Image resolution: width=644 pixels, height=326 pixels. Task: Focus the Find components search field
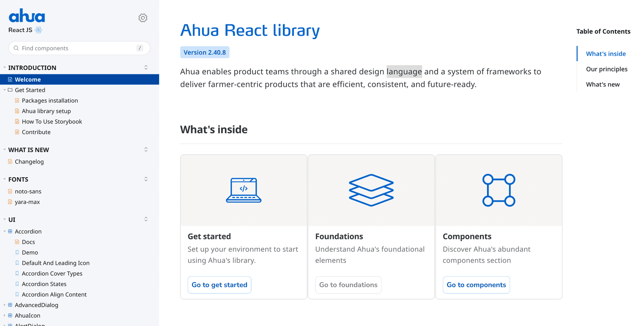tap(79, 48)
